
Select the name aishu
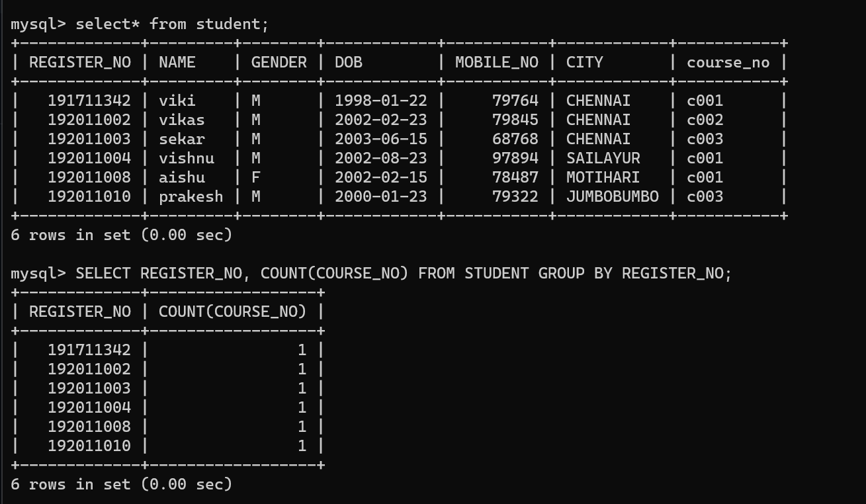(x=182, y=177)
